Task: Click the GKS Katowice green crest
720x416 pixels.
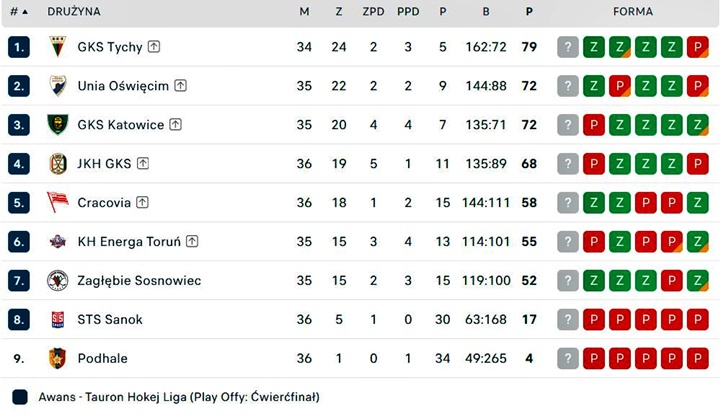Action: point(58,124)
